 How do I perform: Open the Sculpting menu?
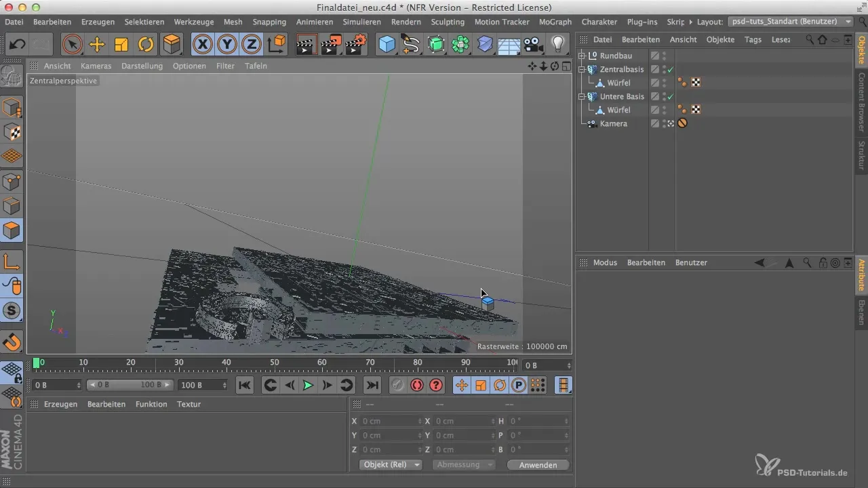tap(448, 22)
